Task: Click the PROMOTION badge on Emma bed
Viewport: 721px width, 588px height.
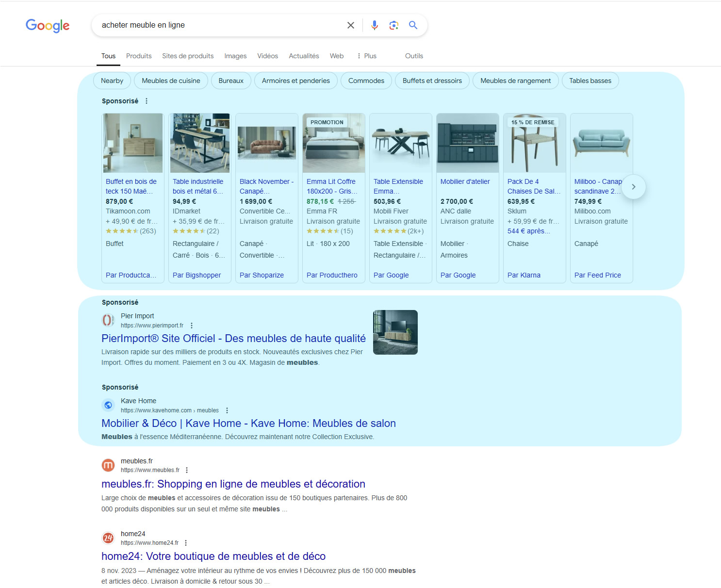Action: pyautogui.click(x=327, y=122)
